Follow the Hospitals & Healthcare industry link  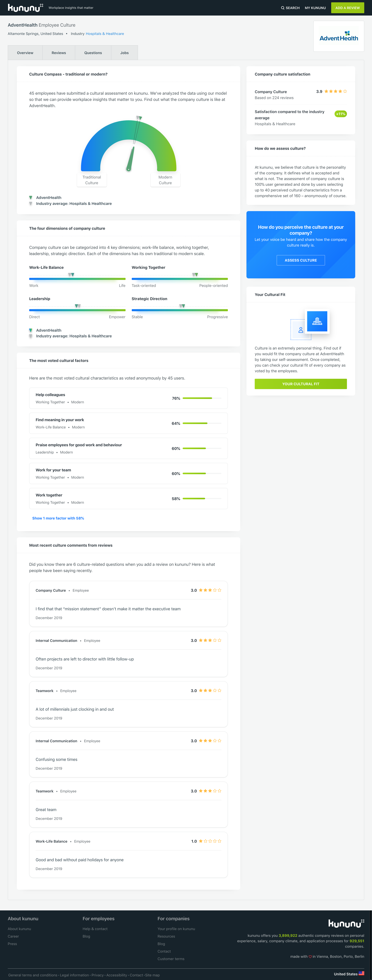[x=105, y=34]
